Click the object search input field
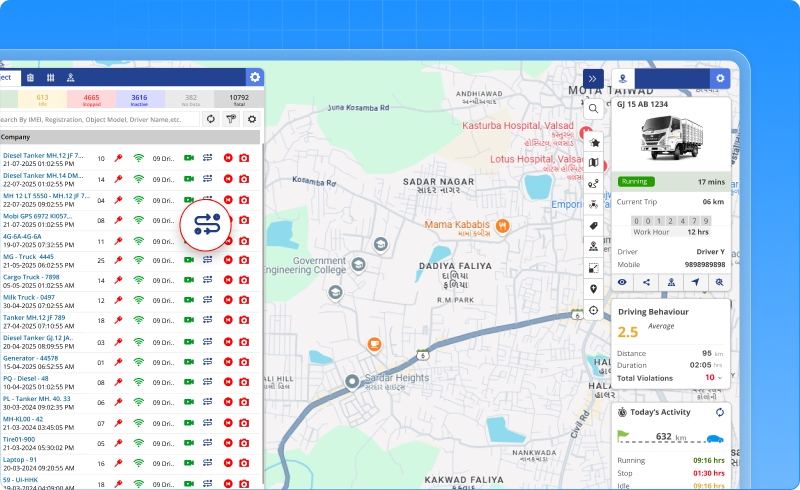The height and width of the screenshot is (490, 800). [x=95, y=119]
